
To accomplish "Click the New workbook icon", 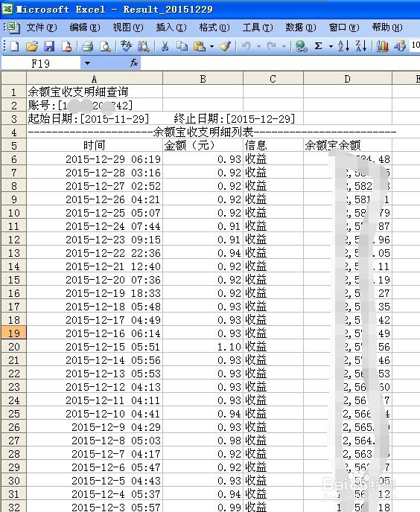I will [15, 46].
